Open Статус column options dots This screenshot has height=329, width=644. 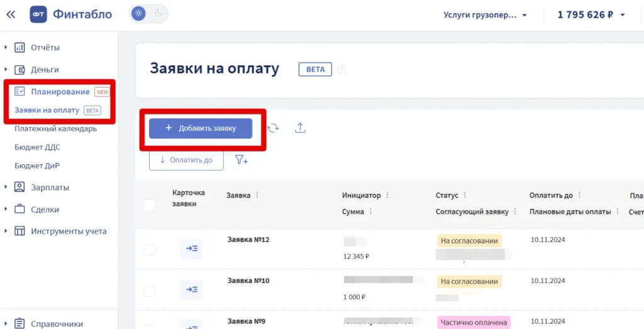click(465, 195)
